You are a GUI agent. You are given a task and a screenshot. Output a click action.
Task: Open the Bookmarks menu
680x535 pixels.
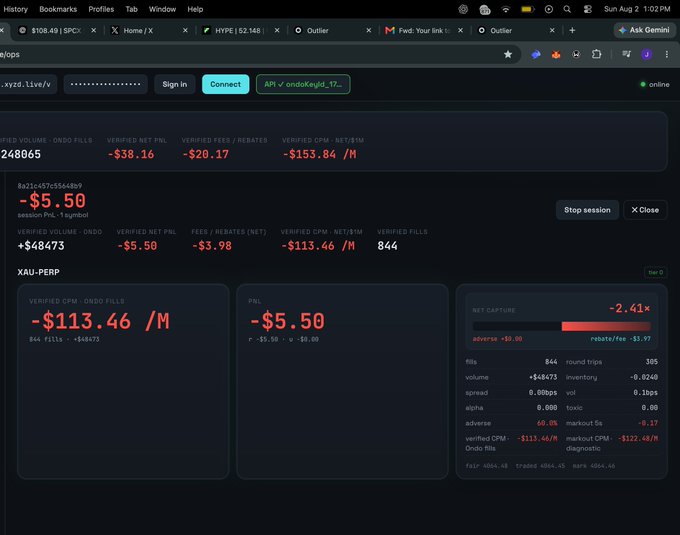click(x=58, y=9)
